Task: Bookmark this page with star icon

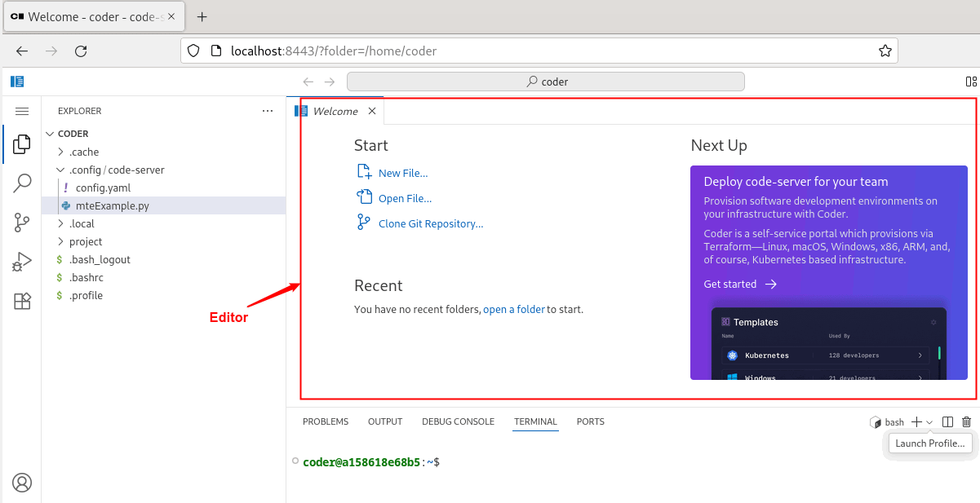Action: [x=885, y=51]
